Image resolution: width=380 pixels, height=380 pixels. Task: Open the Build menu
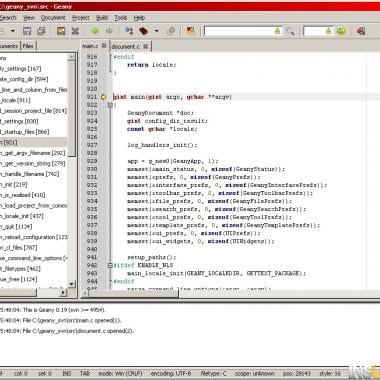(x=102, y=18)
